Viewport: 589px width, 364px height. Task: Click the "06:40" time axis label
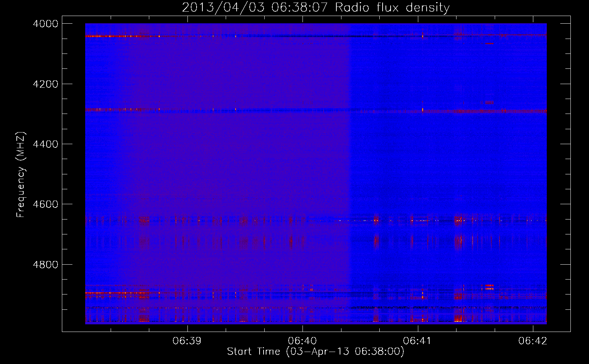tap(303, 341)
